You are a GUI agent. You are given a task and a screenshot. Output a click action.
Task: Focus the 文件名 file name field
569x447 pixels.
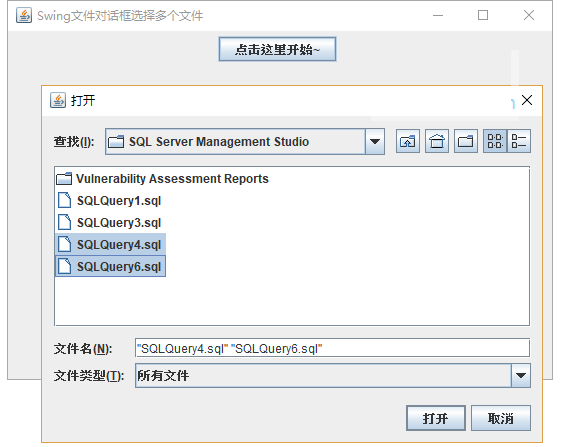(332, 348)
